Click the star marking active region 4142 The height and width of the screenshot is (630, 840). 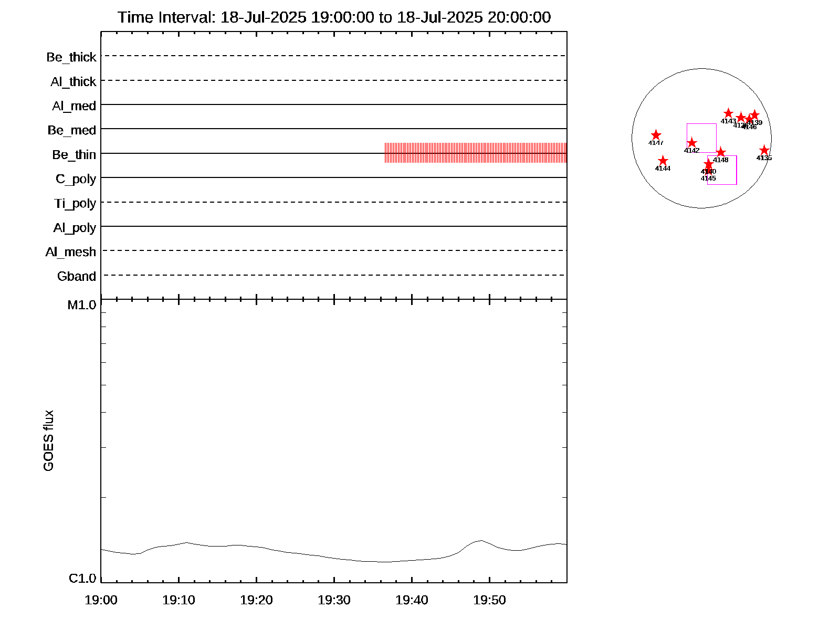(x=692, y=143)
